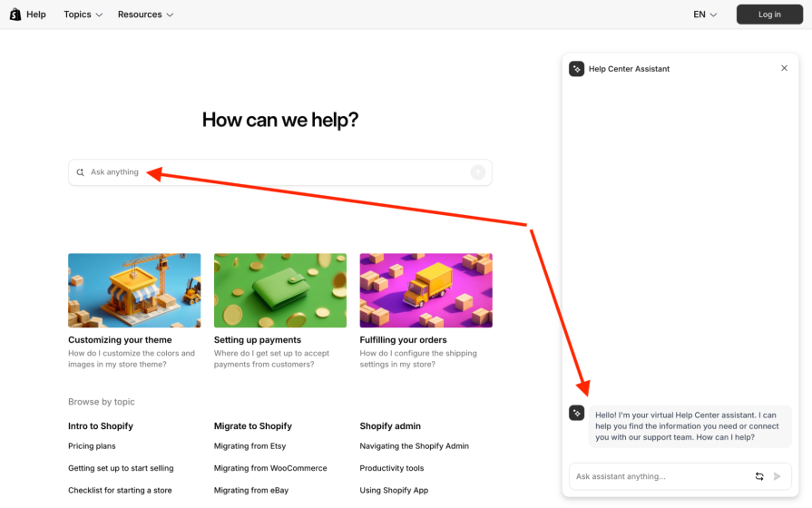The image size is (812, 508).
Task: Open the Pricing plans link
Action: 92,446
